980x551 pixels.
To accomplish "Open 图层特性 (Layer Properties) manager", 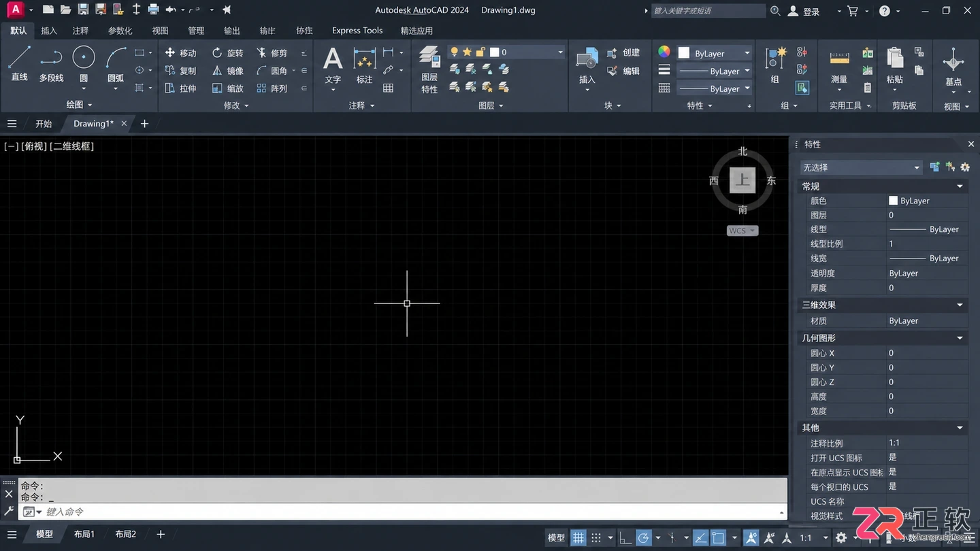I will [429, 69].
